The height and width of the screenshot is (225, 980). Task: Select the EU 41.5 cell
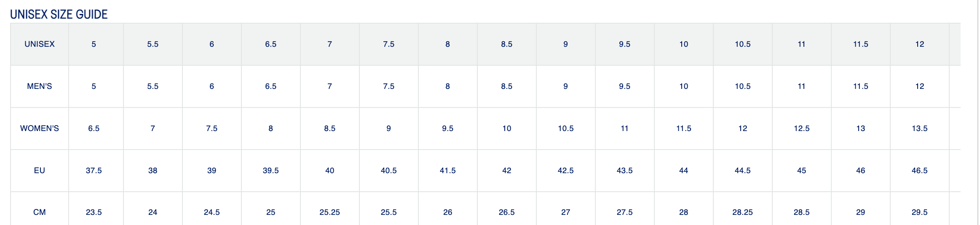tap(448, 171)
